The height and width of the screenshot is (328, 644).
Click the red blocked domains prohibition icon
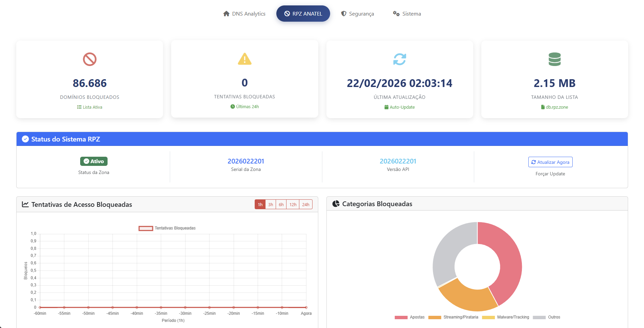point(90,59)
